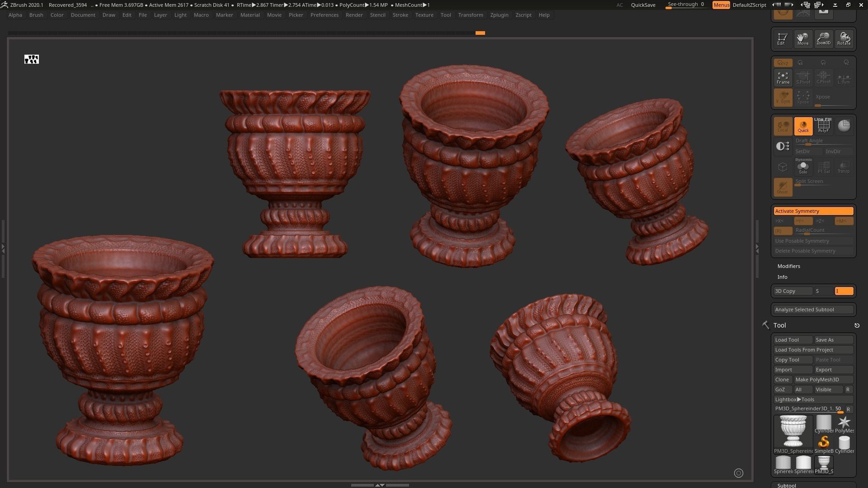Click the wireframe cube icon

(783, 167)
